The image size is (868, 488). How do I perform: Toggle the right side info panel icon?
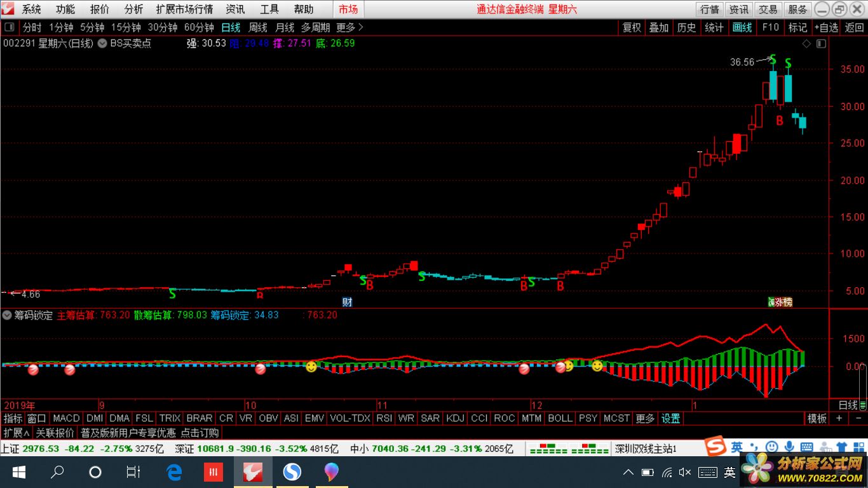pos(821,44)
